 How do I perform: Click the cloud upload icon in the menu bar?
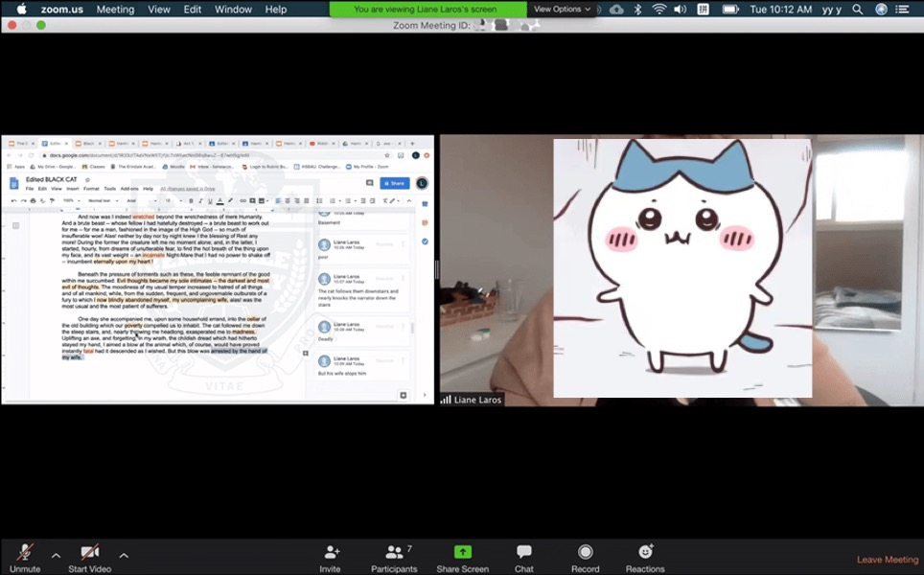click(616, 9)
